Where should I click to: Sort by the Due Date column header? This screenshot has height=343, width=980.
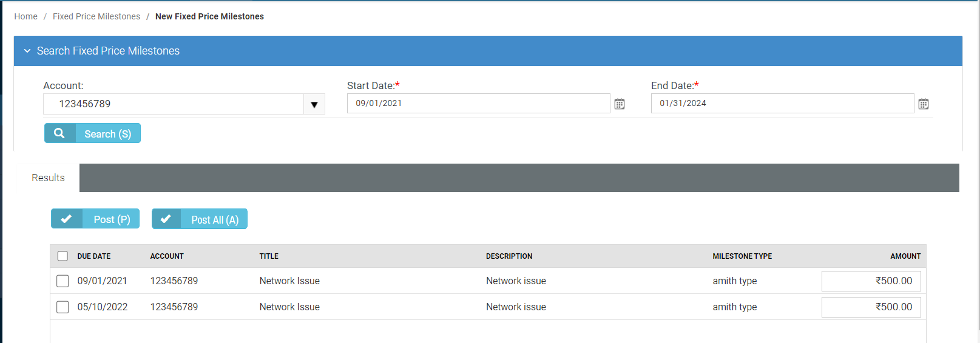tap(94, 256)
